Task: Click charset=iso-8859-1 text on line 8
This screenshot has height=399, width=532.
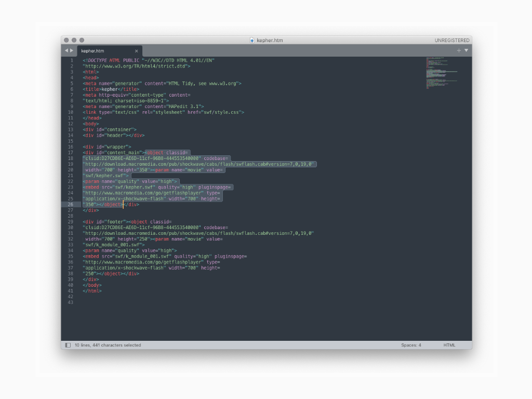Action: click(139, 101)
